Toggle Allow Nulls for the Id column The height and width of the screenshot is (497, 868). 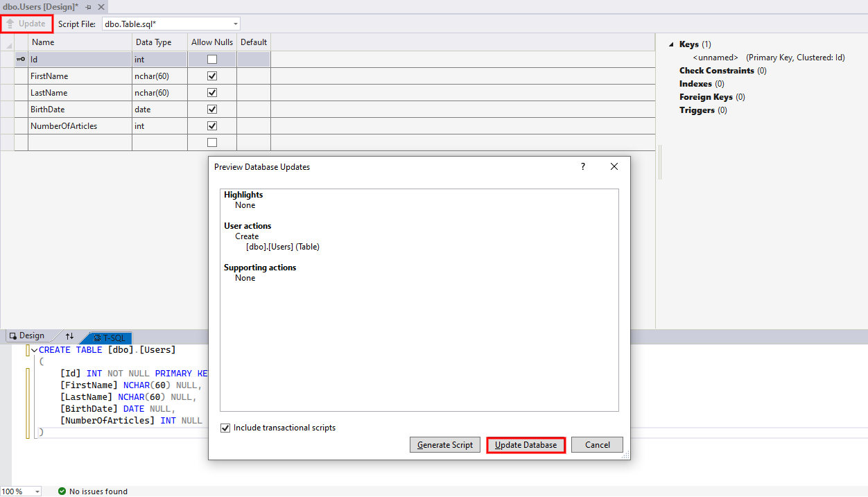click(212, 60)
